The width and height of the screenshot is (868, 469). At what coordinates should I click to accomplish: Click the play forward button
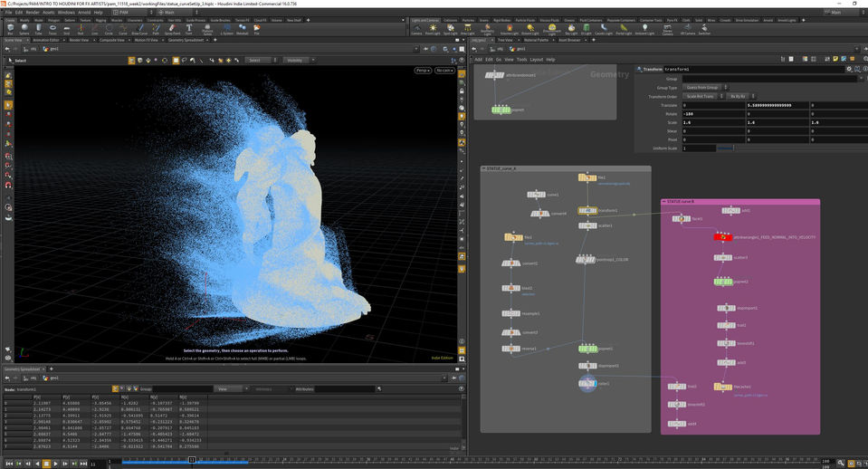56,464
